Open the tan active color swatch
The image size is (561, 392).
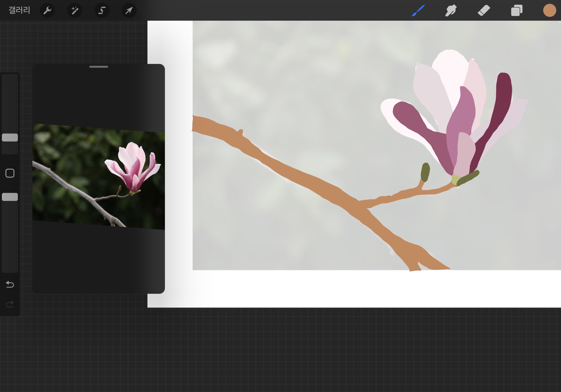pyautogui.click(x=549, y=11)
